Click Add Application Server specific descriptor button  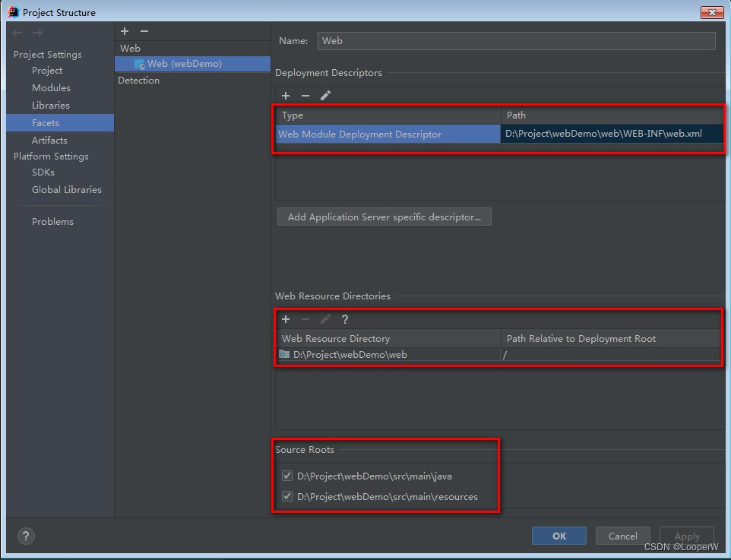click(x=384, y=217)
